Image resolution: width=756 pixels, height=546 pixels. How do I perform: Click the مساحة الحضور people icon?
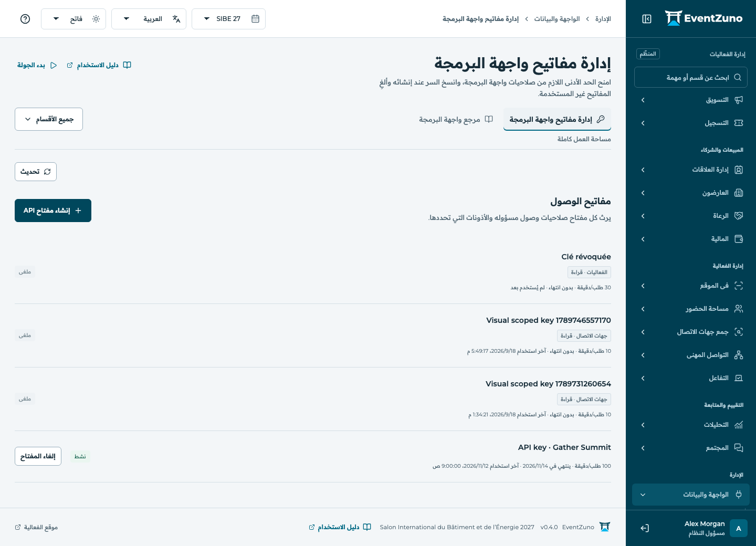739,309
